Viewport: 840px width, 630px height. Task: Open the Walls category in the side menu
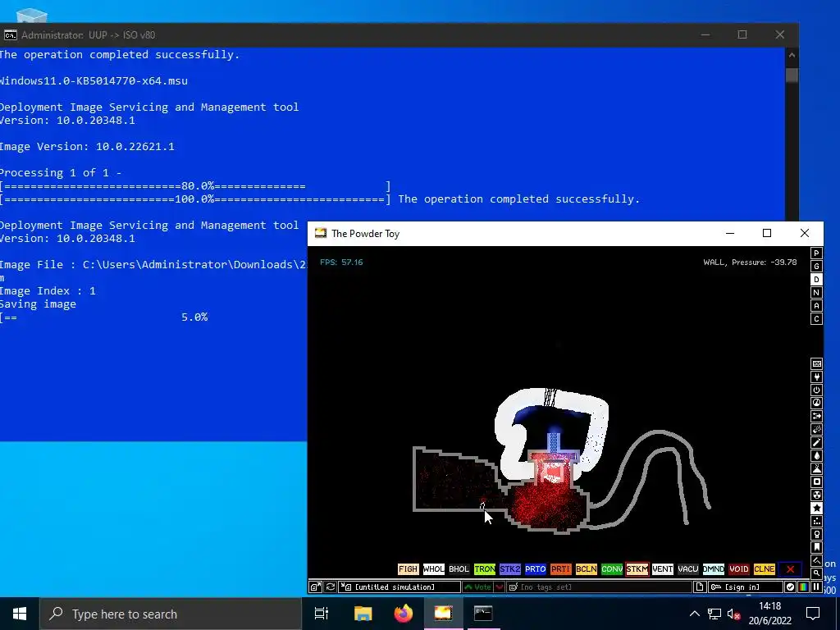pos(816,363)
